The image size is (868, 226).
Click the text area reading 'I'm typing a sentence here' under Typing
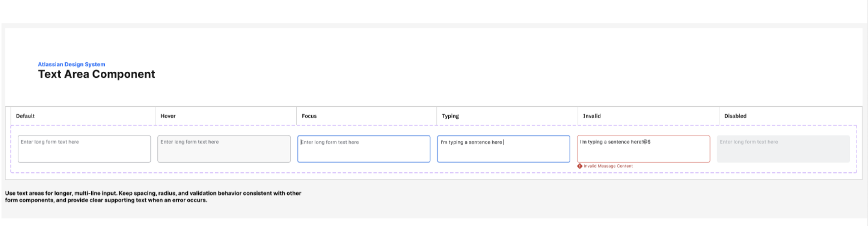pos(503,149)
